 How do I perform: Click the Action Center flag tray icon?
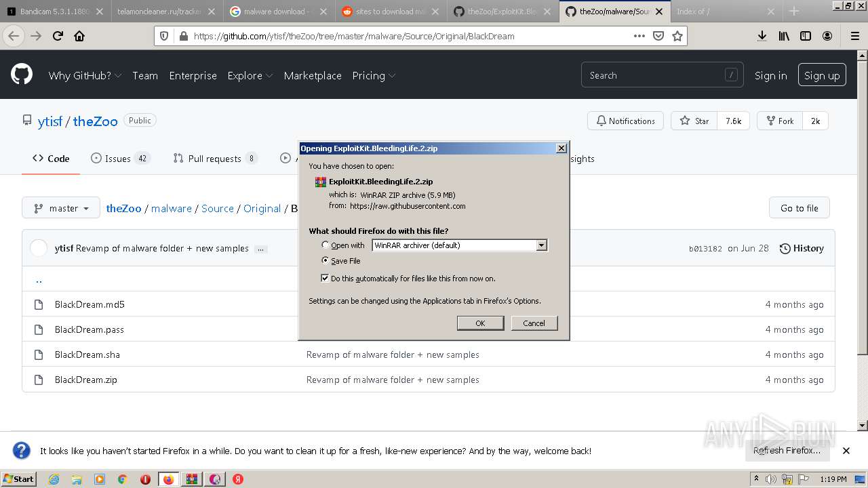tap(804, 479)
